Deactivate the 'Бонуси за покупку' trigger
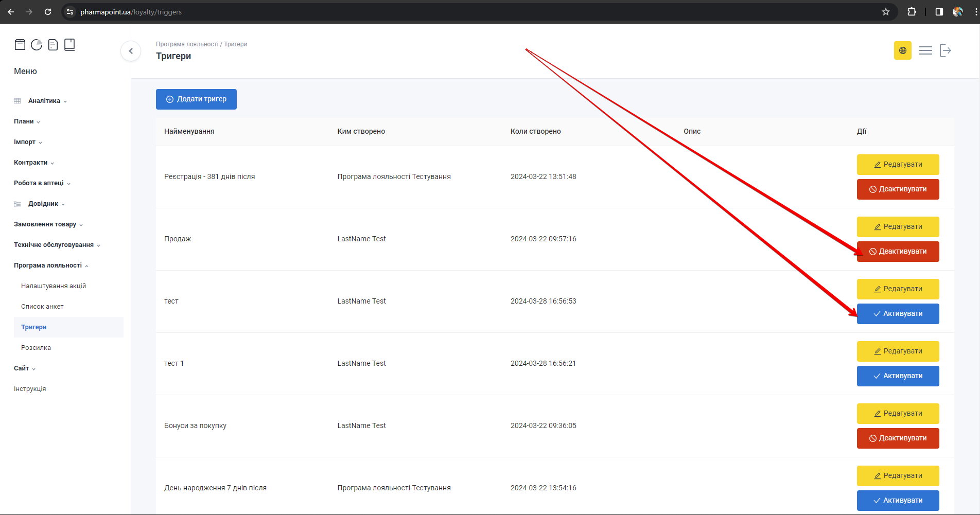 [x=898, y=438]
